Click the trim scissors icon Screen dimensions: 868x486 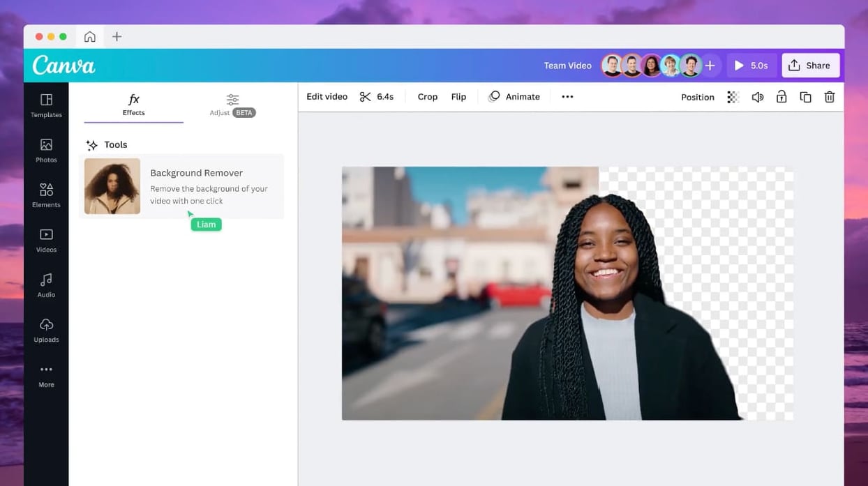point(366,96)
